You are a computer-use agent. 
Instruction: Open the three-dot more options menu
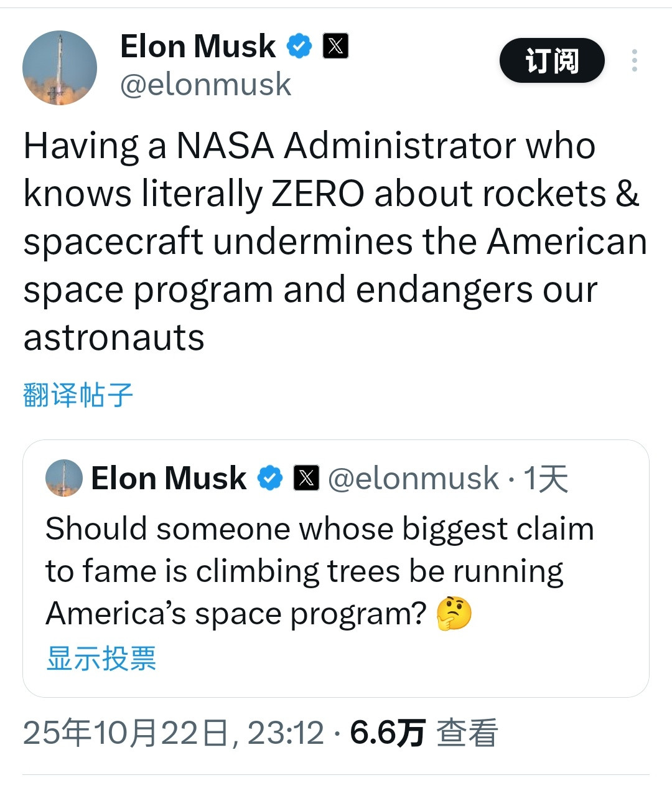point(634,60)
